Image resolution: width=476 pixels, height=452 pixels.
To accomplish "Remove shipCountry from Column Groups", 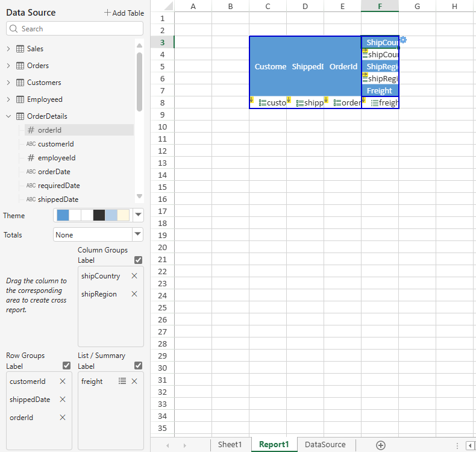I will click(134, 276).
